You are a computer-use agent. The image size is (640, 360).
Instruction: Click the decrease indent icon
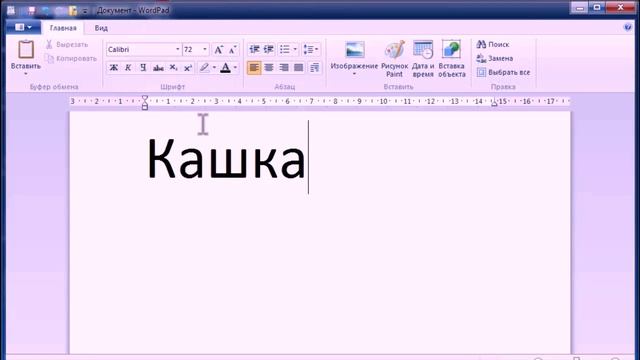tap(254, 49)
